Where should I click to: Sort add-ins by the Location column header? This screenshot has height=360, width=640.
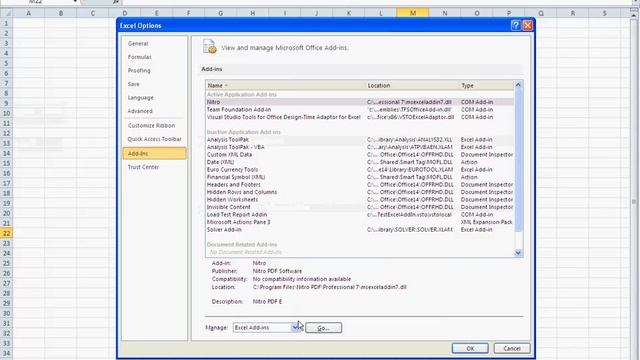coord(412,85)
